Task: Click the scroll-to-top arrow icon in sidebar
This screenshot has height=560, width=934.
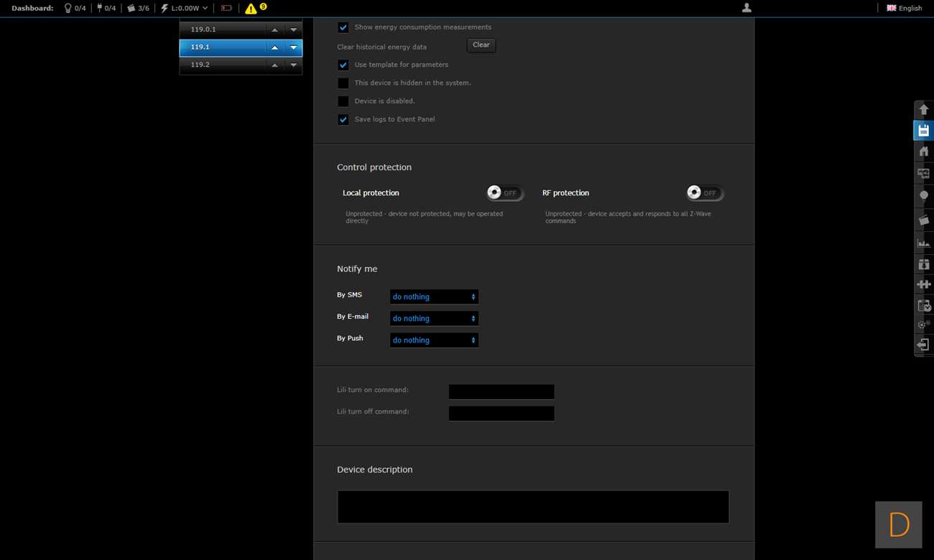Action: click(923, 110)
